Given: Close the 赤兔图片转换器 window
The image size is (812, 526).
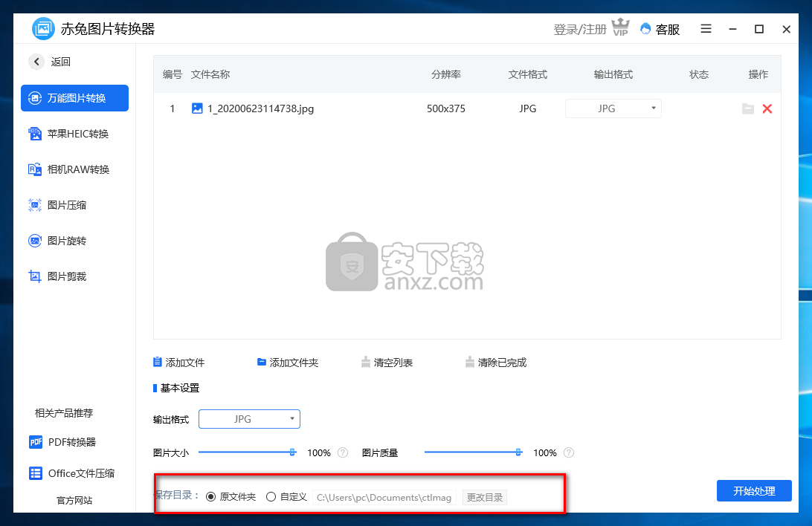Looking at the screenshot, I should 786,29.
